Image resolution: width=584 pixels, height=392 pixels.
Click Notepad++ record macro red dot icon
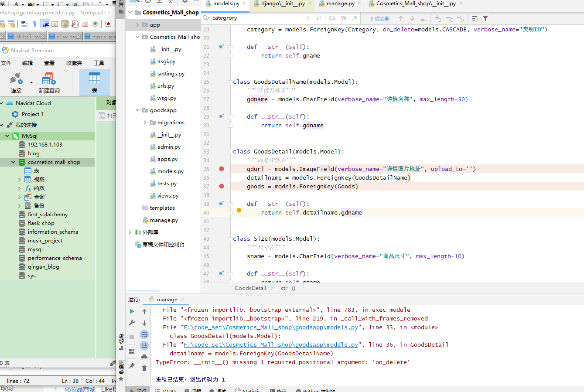108,24
